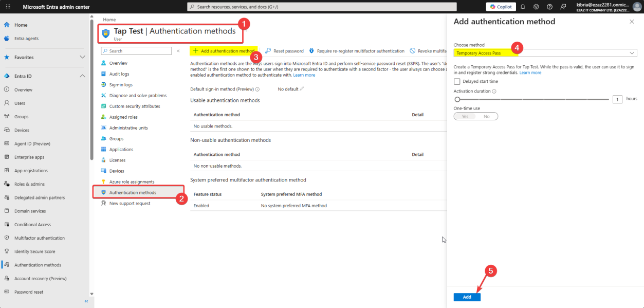
Task: Open the feedback icon in header
Action: (563, 7)
